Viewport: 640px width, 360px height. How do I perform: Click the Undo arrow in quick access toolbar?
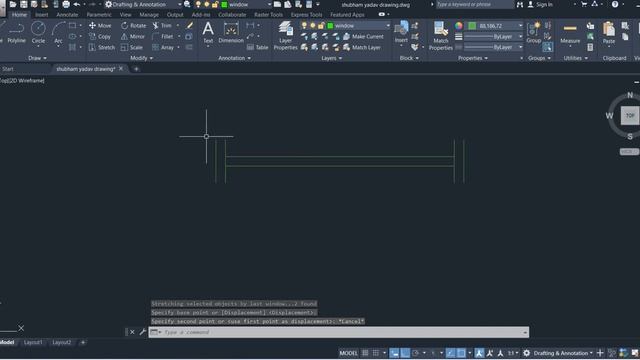[x=77, y=4]
